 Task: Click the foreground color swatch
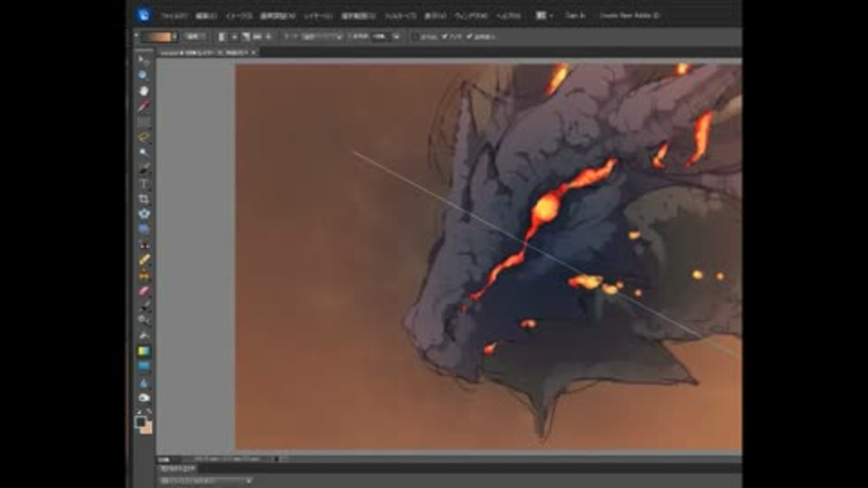pyautogui.click(x=140, y=421)
